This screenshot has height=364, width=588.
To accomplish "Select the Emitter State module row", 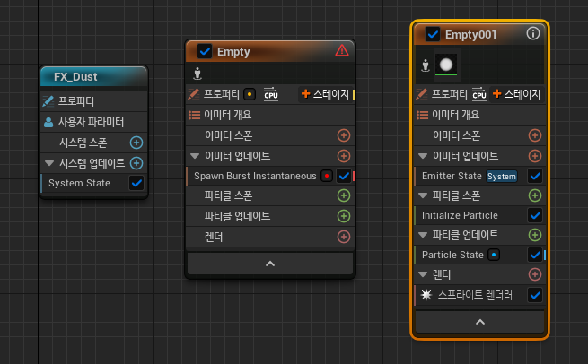I will (x=480, y=176).
